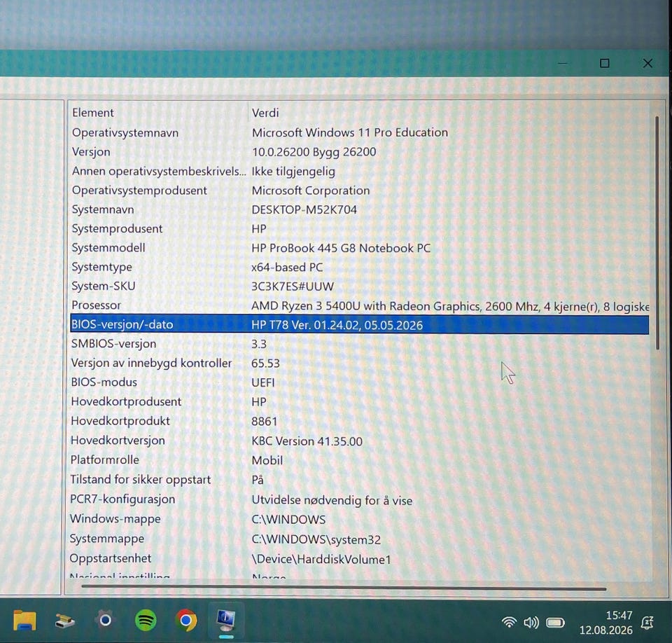
Task: Select the Operativsystemprodusent row
Action: [360, 191]
